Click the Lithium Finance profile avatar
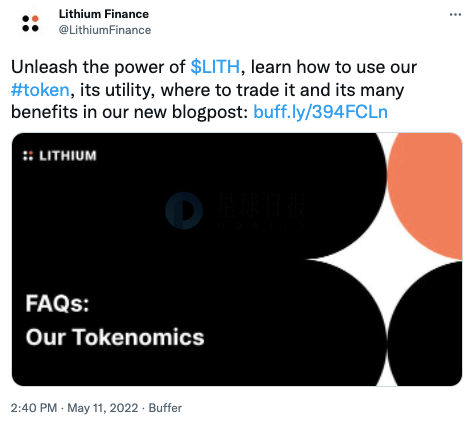471x421 pixels. 30,23
